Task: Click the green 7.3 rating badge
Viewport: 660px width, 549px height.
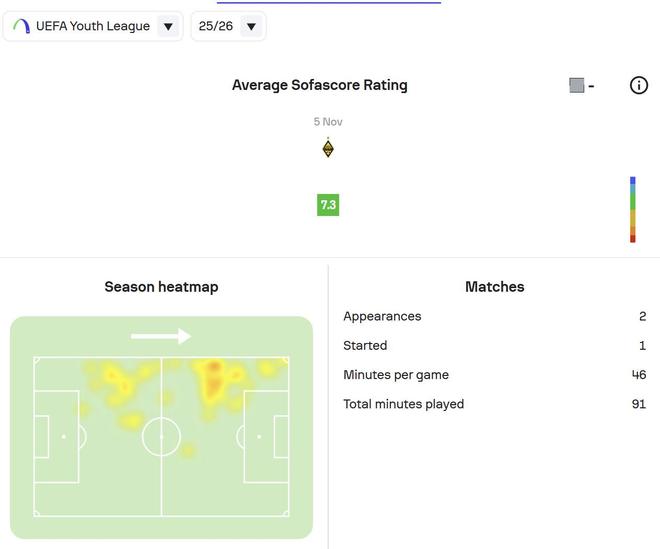Action: [x=328, y=205]
